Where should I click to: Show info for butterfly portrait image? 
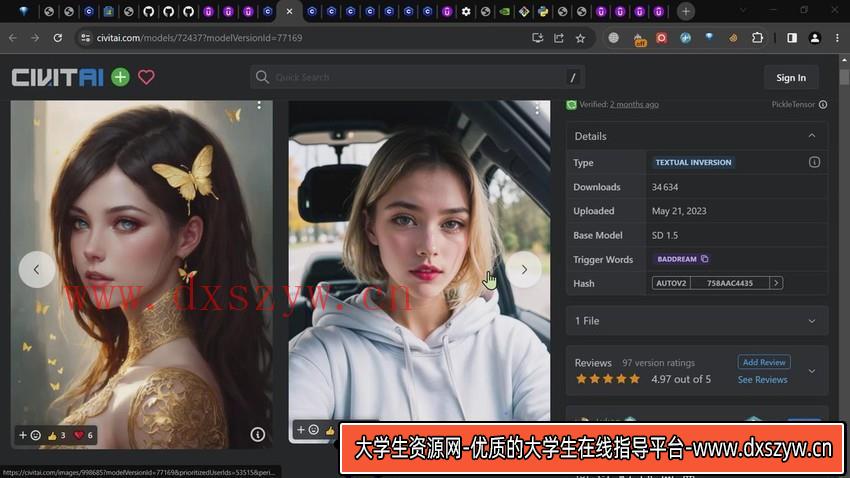pyautogui.click(x=257, y=434)
